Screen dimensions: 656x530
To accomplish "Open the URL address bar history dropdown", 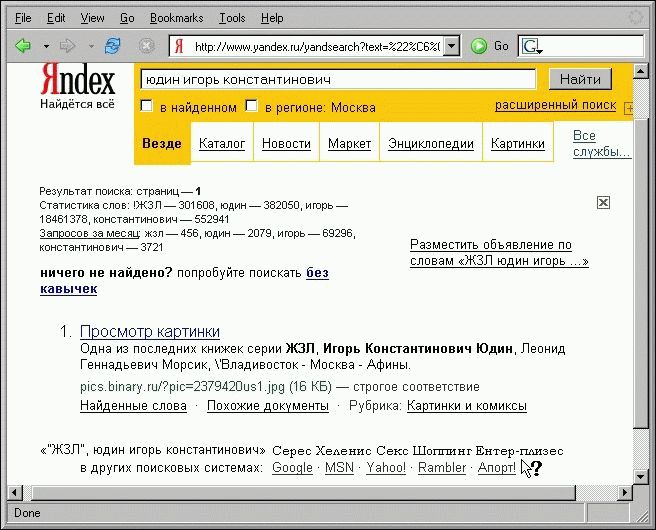I will pyautogui.click(x=451, y=46).
